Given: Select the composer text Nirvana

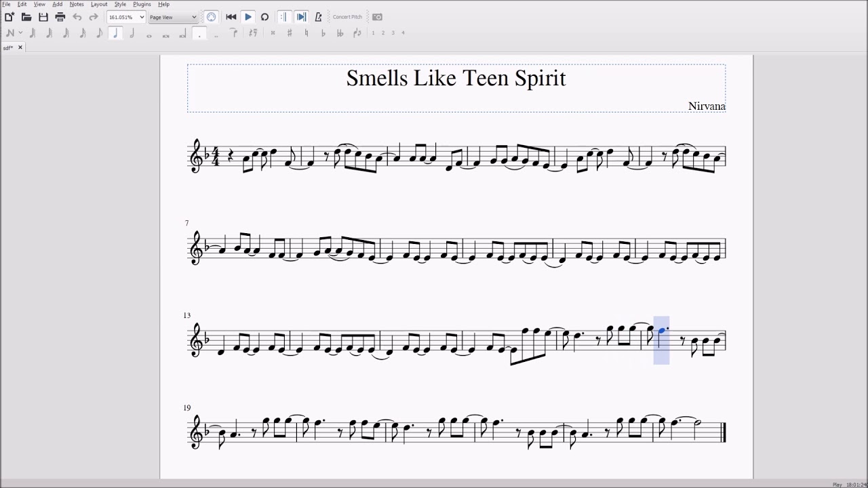Looking at the screenshot, I should [707, 106].
